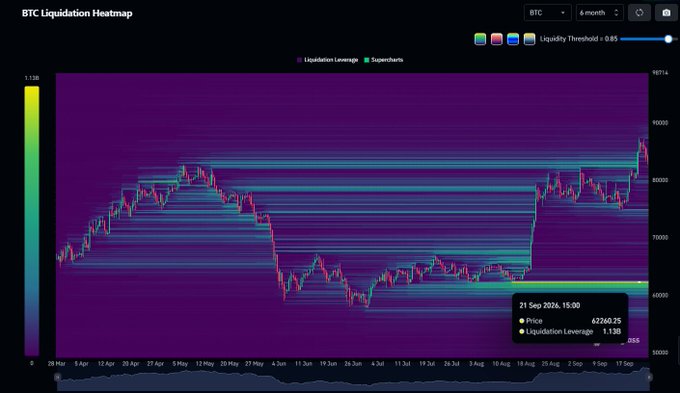
Task: Select the yellow-to-navy color scheme swatch
Action: pyautogui.click(x=530, y=39)
